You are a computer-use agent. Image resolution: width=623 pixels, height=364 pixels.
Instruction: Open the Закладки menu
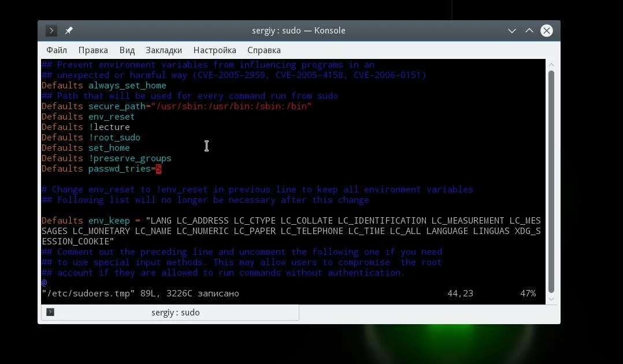click(164, 50)
